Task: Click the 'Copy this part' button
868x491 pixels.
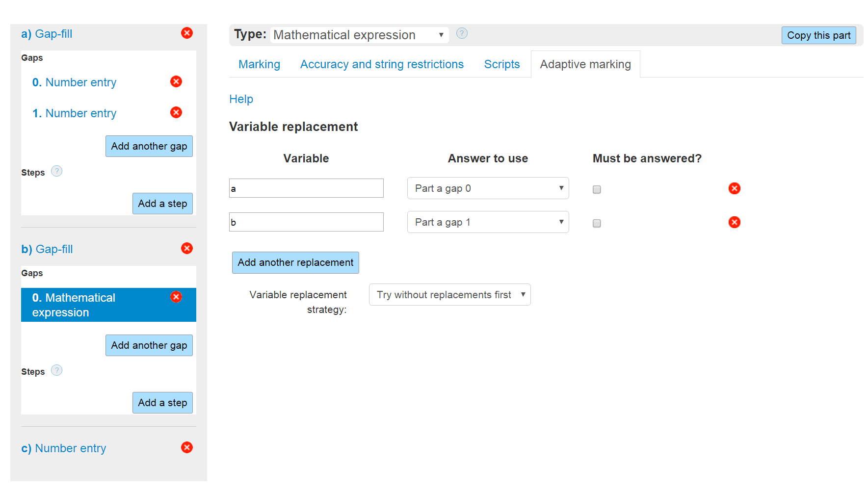Action: (818, 35)
